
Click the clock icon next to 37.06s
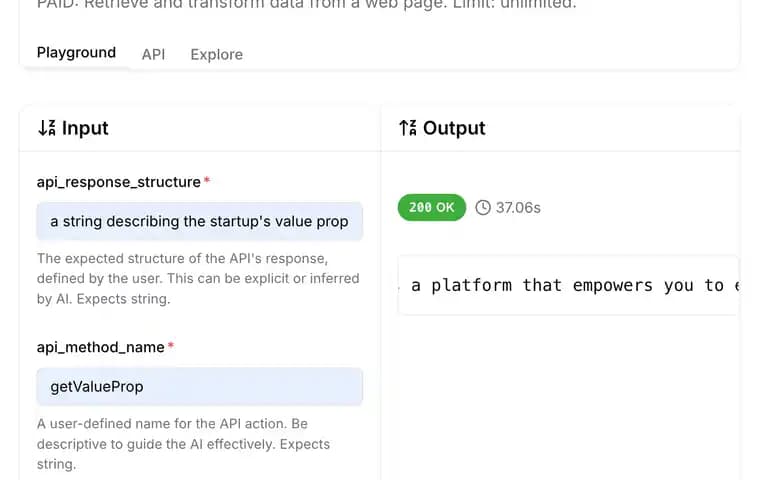(x=483, y=208)
